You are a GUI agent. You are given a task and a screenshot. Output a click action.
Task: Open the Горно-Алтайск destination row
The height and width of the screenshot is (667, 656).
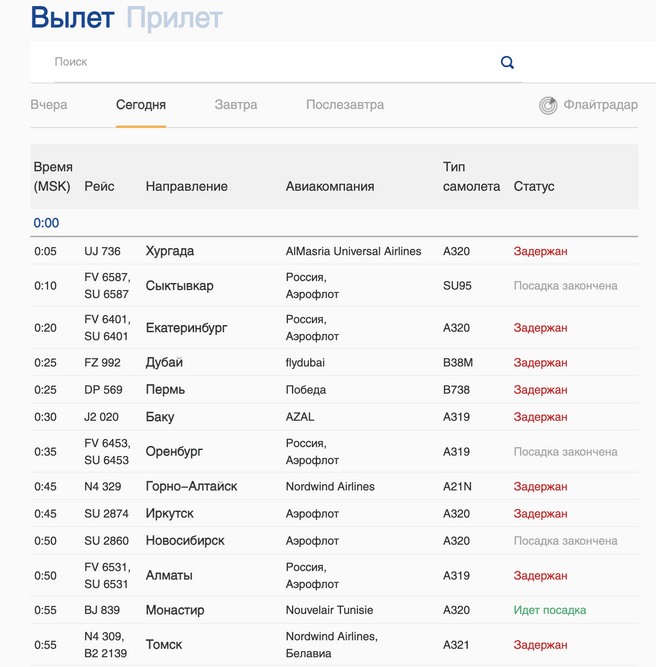192,487
